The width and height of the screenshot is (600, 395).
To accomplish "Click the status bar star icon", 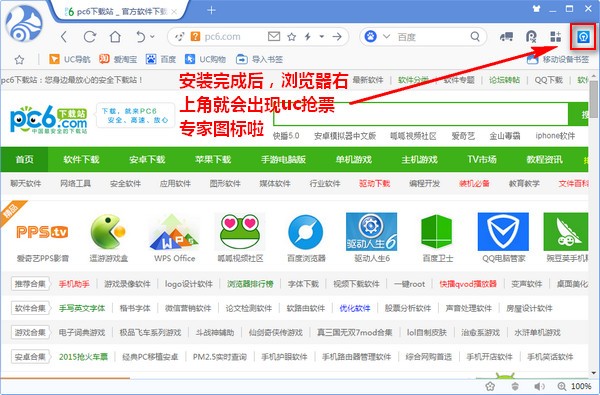I will (490, 386).
